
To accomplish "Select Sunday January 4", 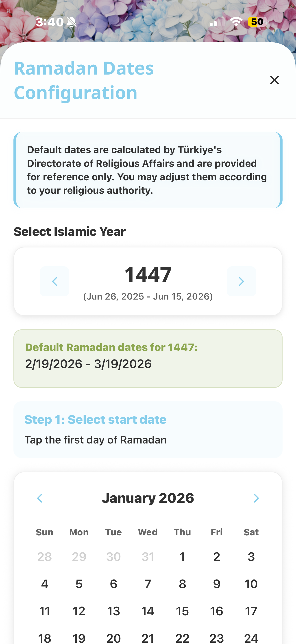I will (45, 584).
